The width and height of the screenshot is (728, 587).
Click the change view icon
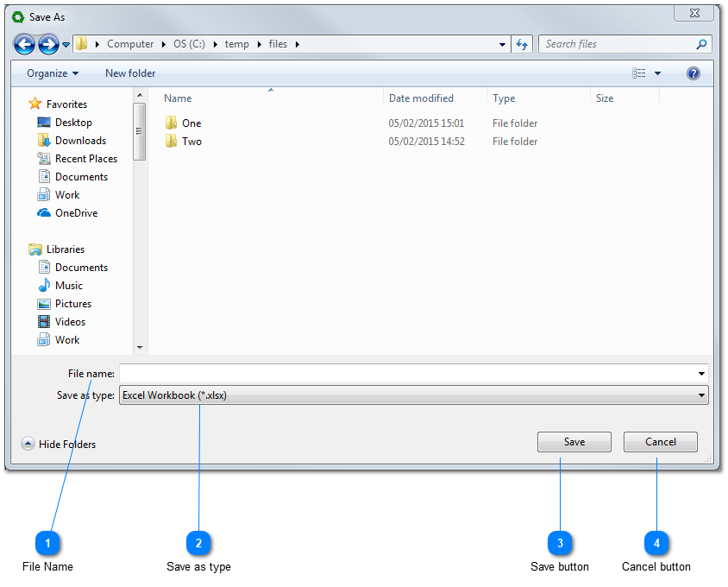(639, 73)
